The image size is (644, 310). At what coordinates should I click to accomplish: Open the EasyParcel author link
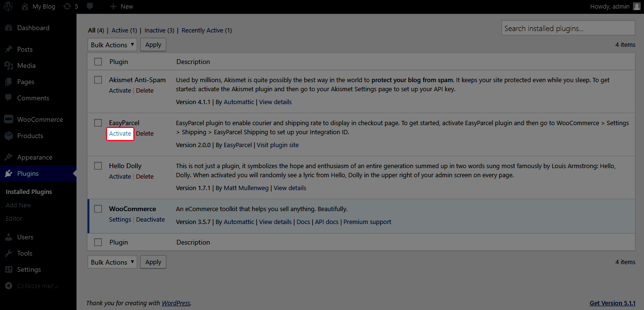coord(238,145)
